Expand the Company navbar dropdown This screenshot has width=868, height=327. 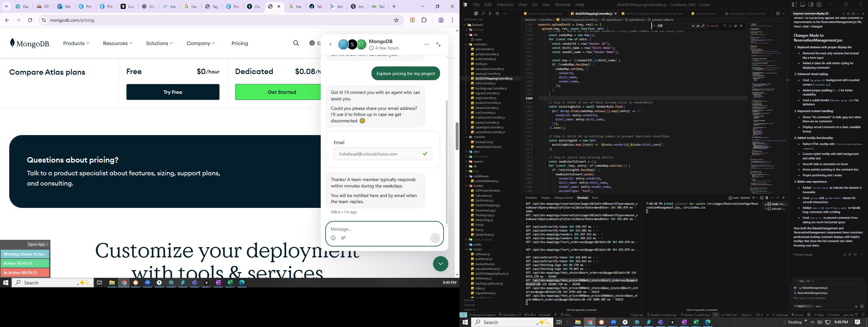click(x=200, y=43)
